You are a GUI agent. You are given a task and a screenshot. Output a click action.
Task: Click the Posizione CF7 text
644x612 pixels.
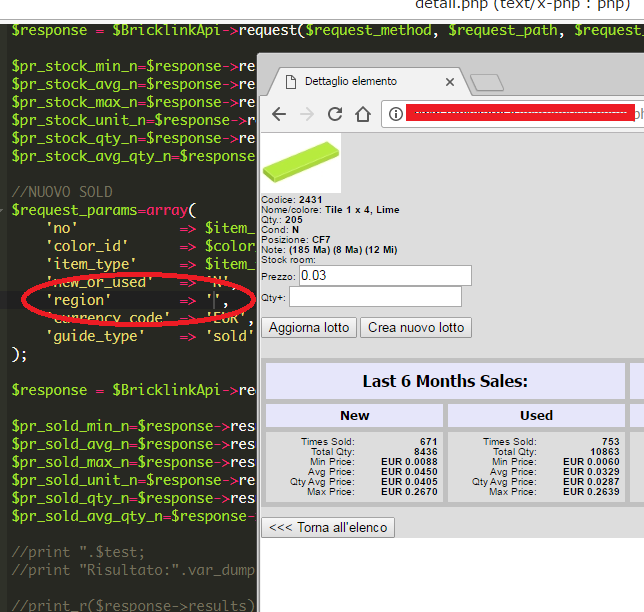[x=296, y=239]
